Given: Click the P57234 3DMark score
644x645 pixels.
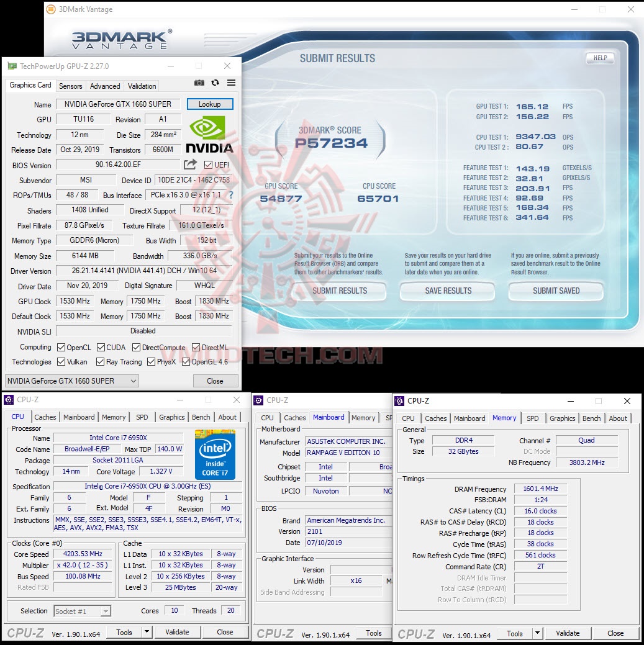Looking at the screenshot, I should pos(331,143).
